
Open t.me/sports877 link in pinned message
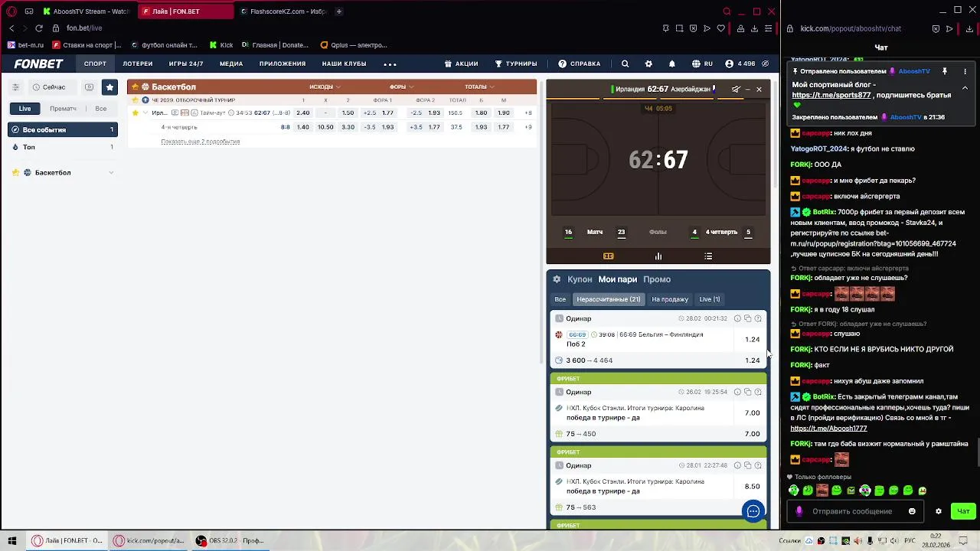tap(831, 95)
